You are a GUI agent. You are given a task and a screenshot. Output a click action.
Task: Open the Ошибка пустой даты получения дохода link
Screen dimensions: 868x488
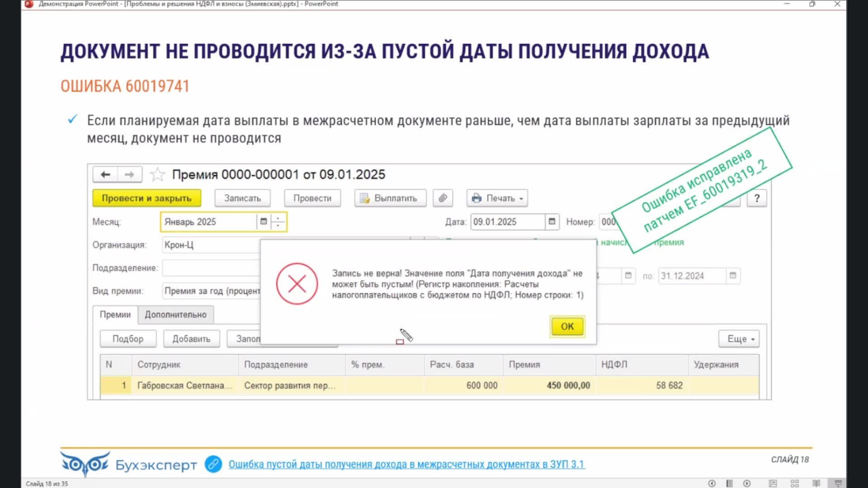point(406,464)
